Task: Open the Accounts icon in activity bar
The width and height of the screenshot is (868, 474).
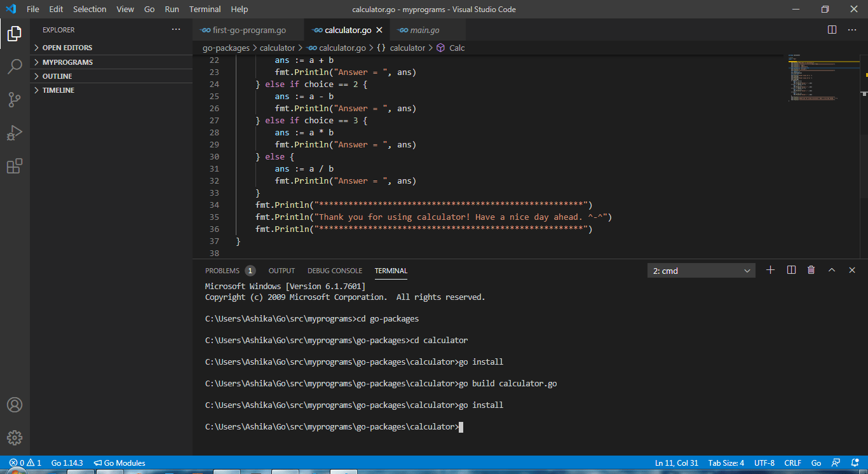Action: [15, 404]
